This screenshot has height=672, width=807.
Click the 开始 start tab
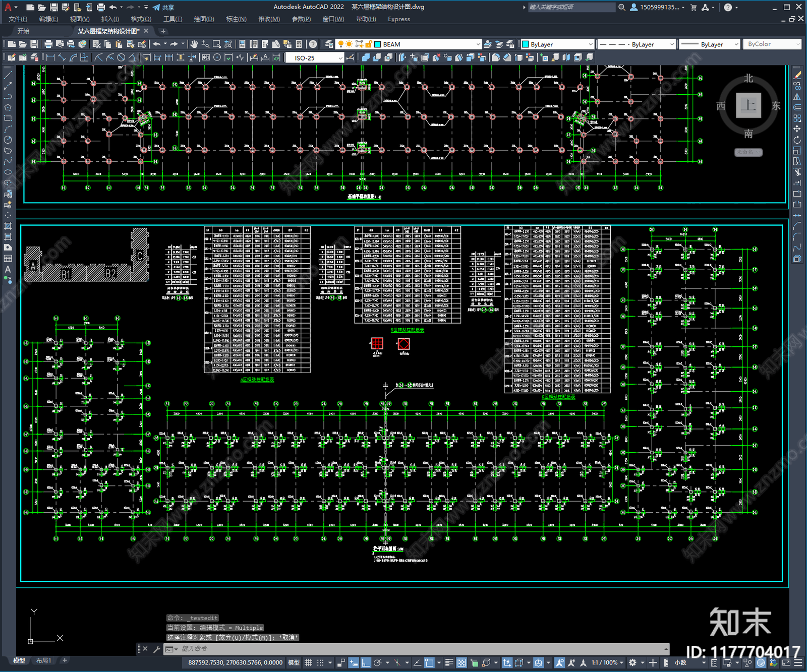(x=24, y=31)
